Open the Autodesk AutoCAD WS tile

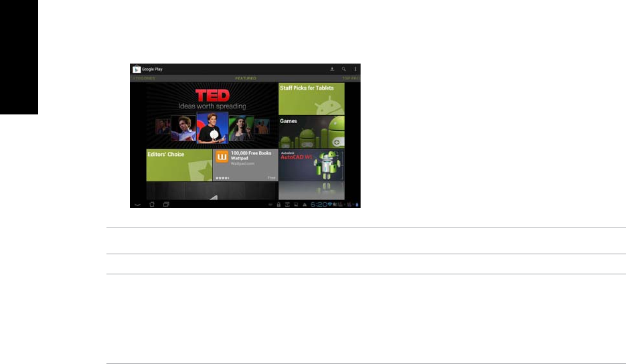click(311, 165)
